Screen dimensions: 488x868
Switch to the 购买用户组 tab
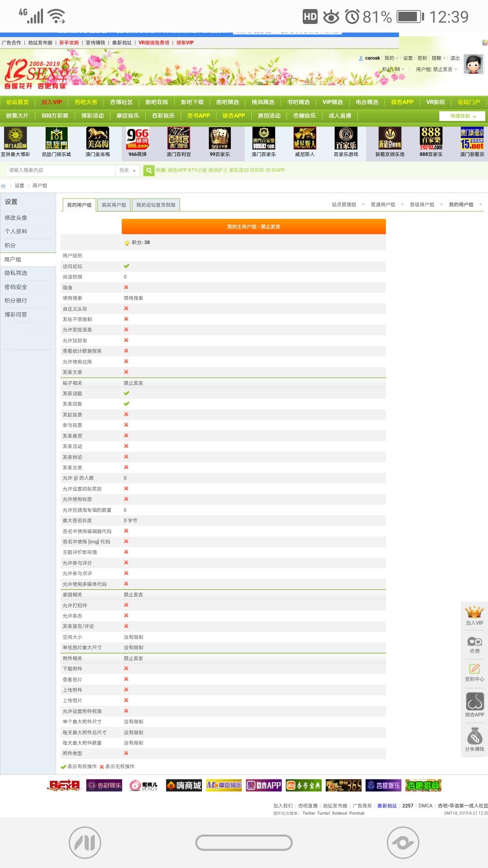tap(114, 205)
